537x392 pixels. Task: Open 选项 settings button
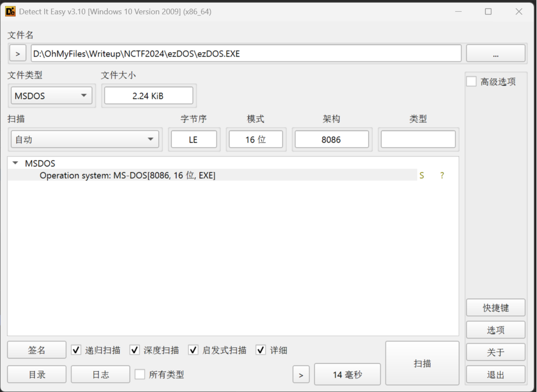[495, 330]
